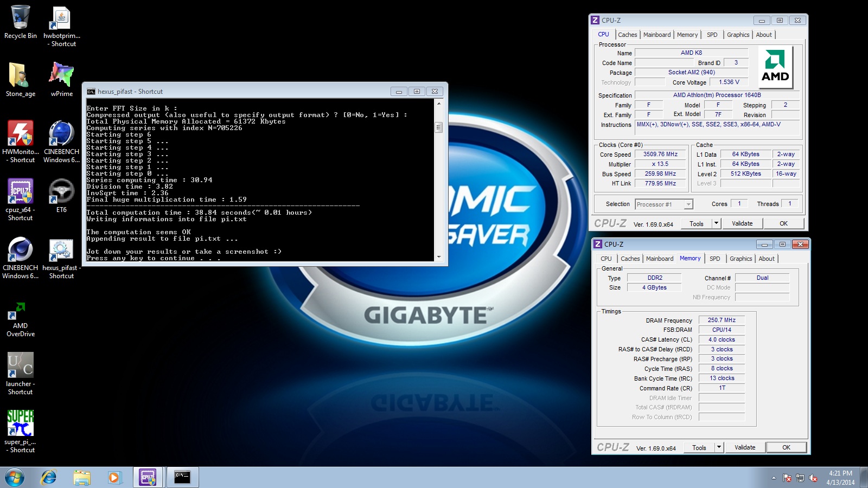Open the hwbotprime shortcut icon
Image resolution: width=868 pixels, height=488 pixels.
coord(62,27)
